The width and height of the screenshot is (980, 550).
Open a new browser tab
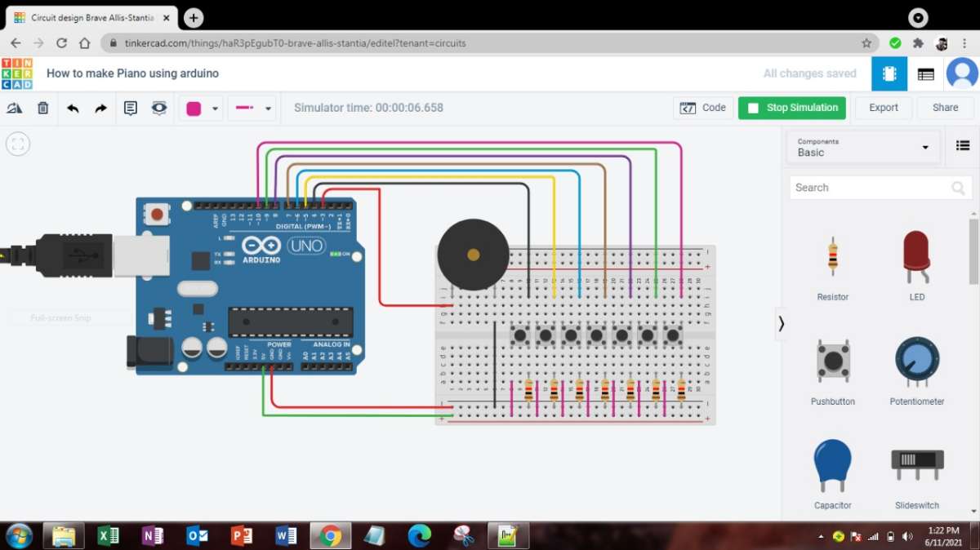point(194,18)
